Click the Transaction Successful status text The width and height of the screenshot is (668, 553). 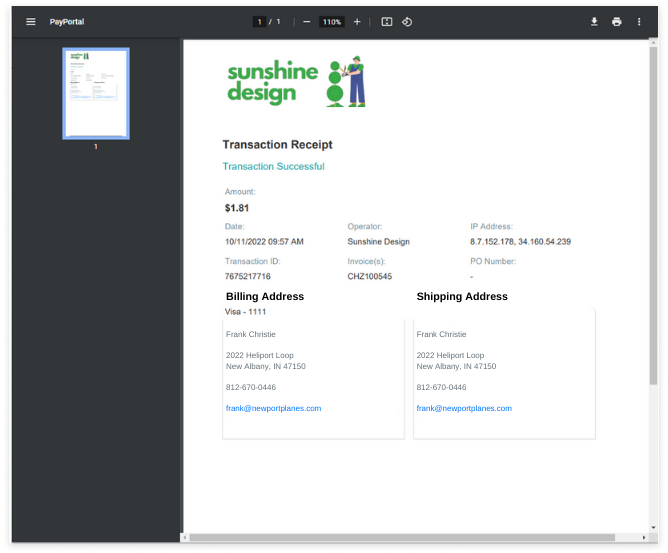click(274, 166)
